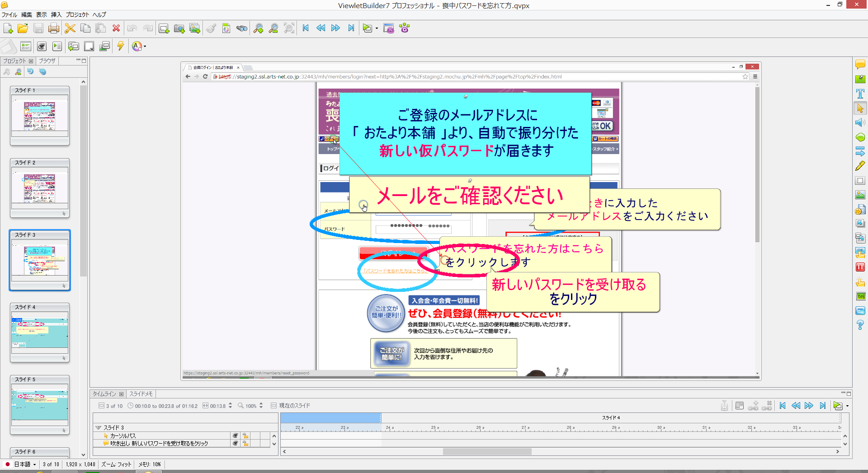The width and height of the screenshot is (868, 473).
Task: Toggle visibility of the カーソルパス layer
Action: click(235, 436)
